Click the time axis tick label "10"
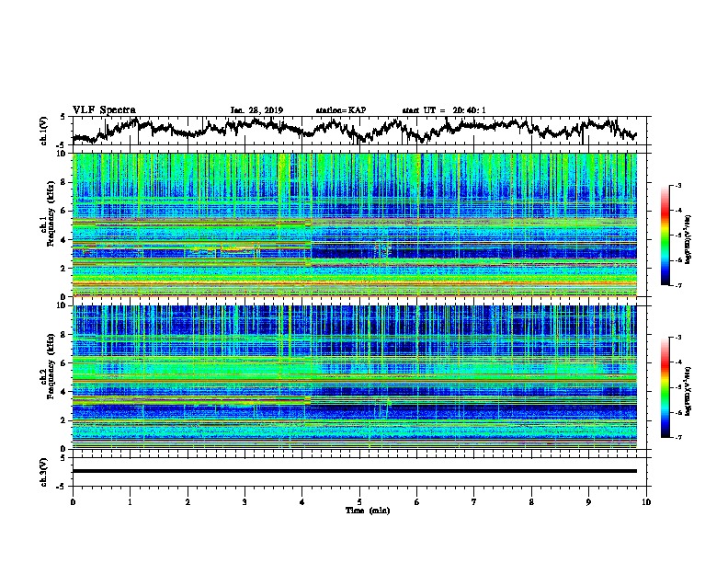Screen dimensions: 728x563 point(646,502)
